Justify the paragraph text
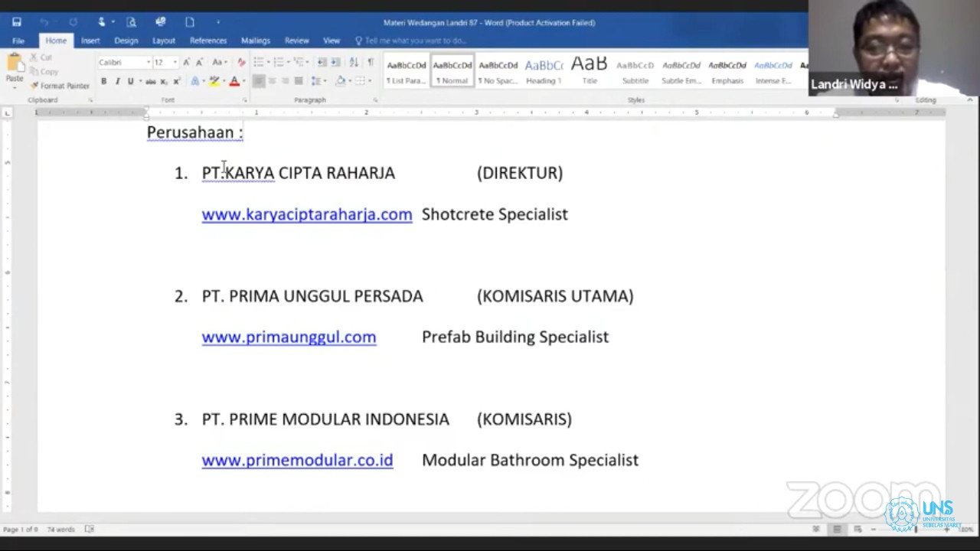Image resolution: width=980 pixels, height=551 pixels. (x=299, y=81)
